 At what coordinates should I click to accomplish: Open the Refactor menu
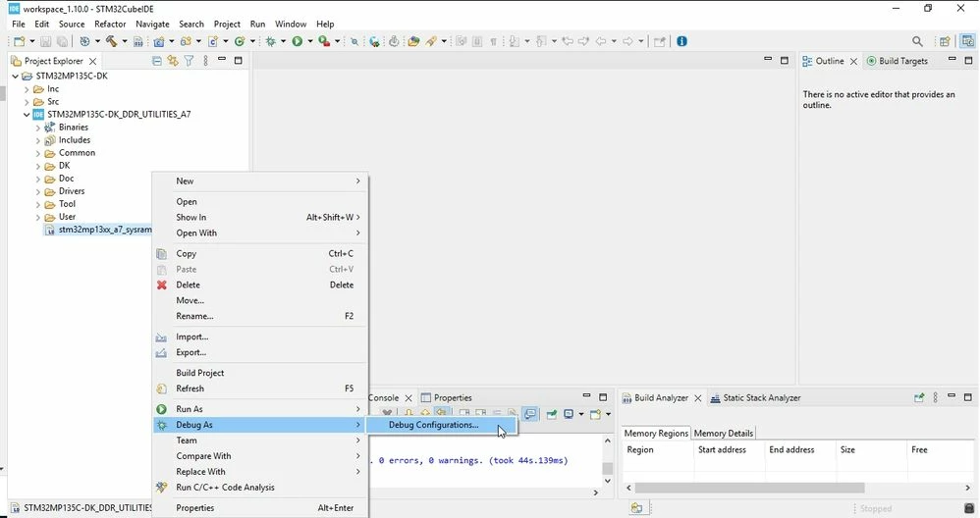[110, 24]
